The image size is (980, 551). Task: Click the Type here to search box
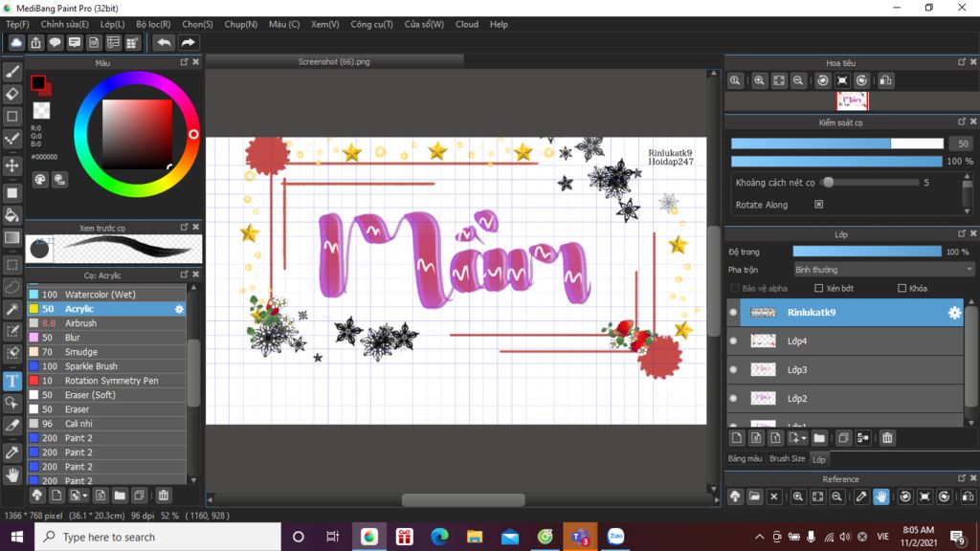point(158,537)
